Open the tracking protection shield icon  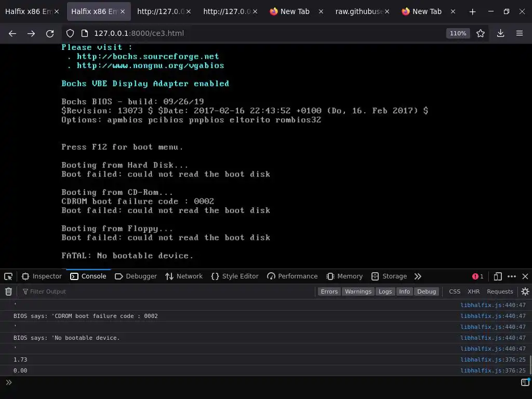(x=70, y=33)
